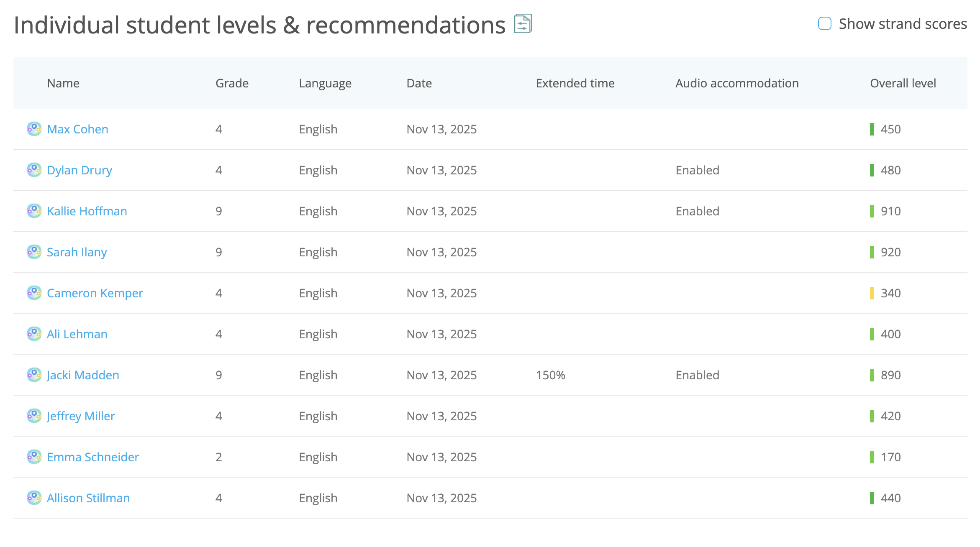Sort the table by the Grade column header
Image resolution: width=980 pixels, height=547 pixels.
pyautogui.click(x=232, y=83)
